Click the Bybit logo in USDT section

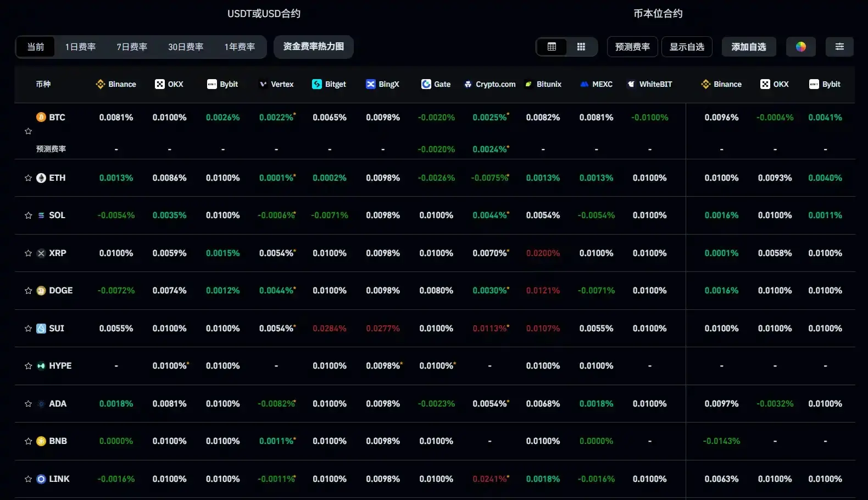click(x=212, y=84)
